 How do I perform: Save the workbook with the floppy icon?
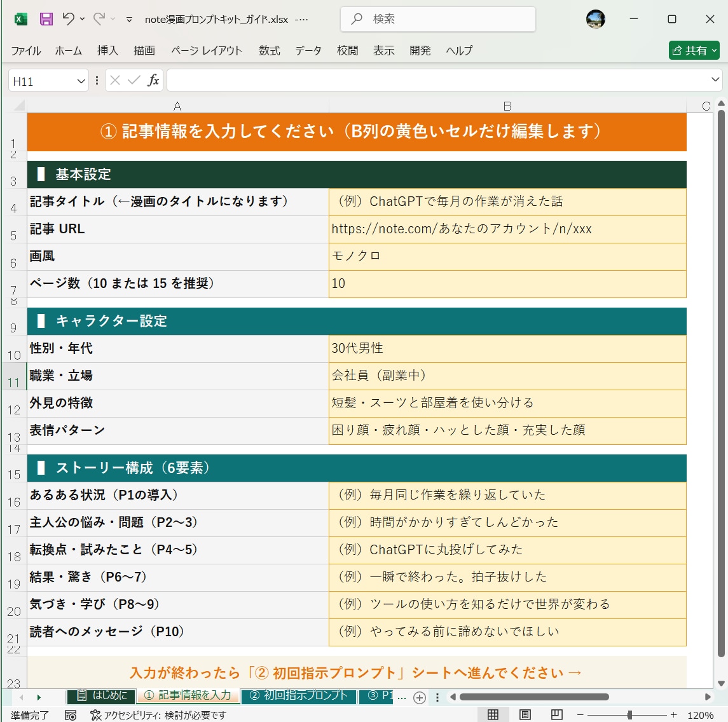(46, 19)
